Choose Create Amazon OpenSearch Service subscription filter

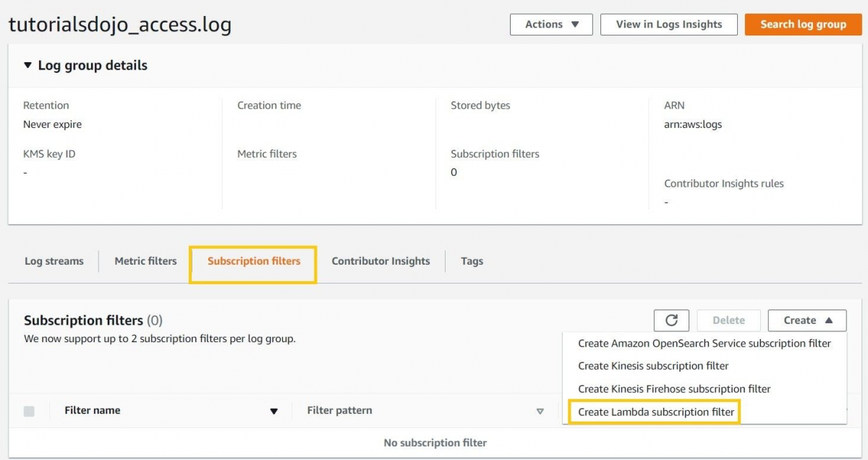pos(704,344)
